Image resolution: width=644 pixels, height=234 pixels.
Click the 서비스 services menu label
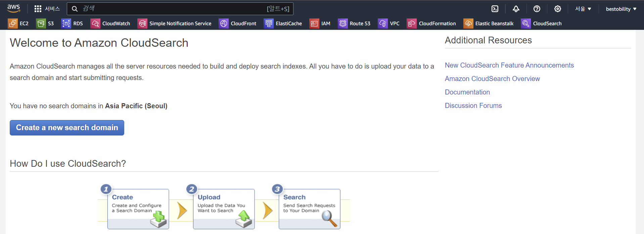[52, 9]
